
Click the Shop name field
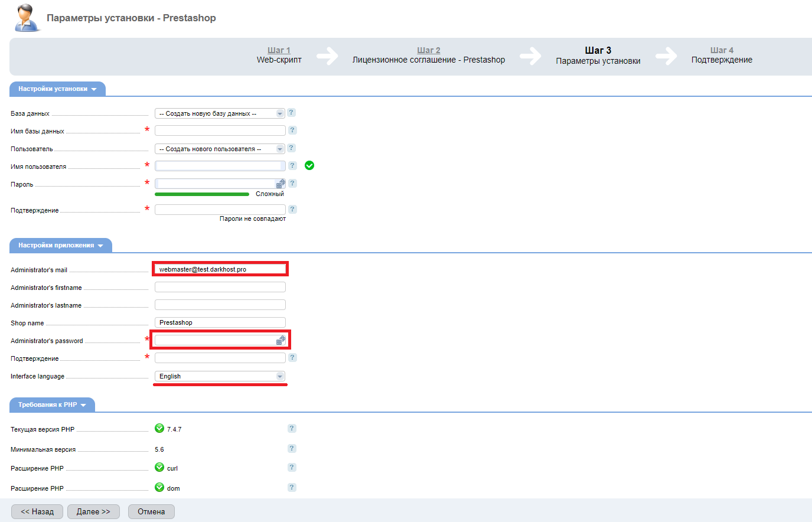tap(220, 322)
